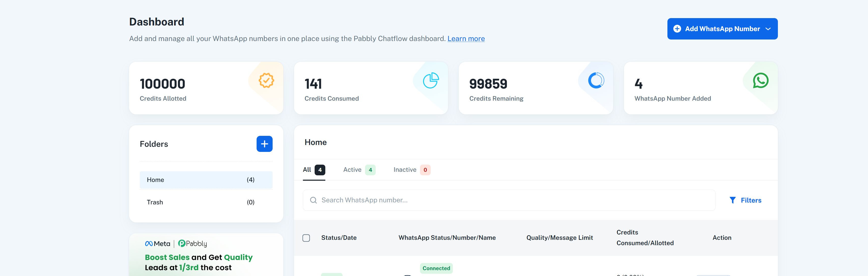Click the Folders panel title
Image resolution: width=868 pixels, height=276 pixels.
154,144
